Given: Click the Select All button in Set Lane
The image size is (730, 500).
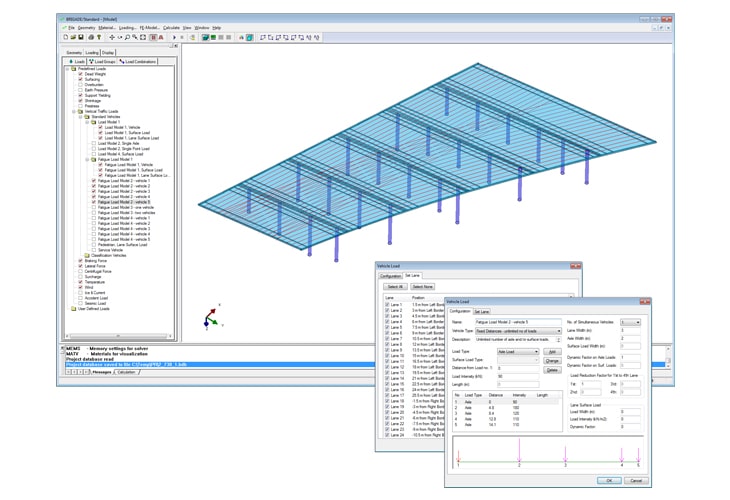Looking at the screenshot, I should pos(395,287).
